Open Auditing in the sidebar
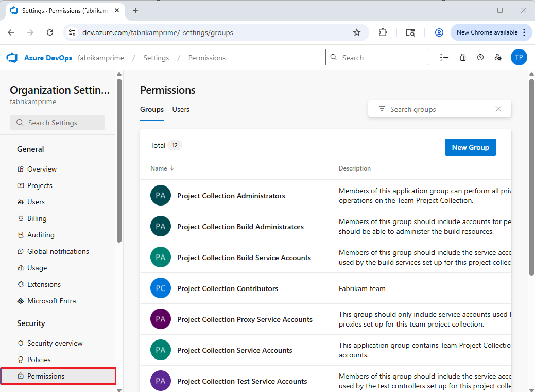This screenshot has height=392, width=535. [x=41, y=234]
